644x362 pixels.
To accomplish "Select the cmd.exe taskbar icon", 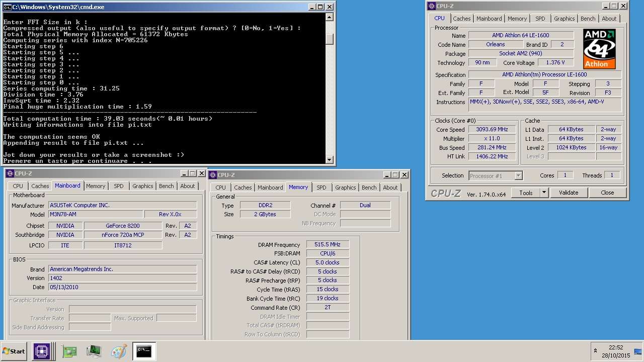I will tap(144, 351).
